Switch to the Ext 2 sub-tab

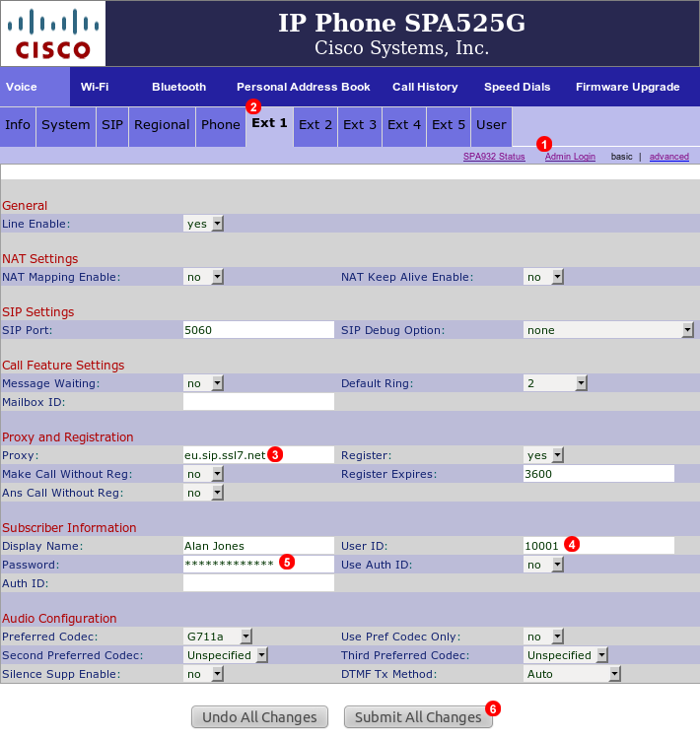(315, 126)
